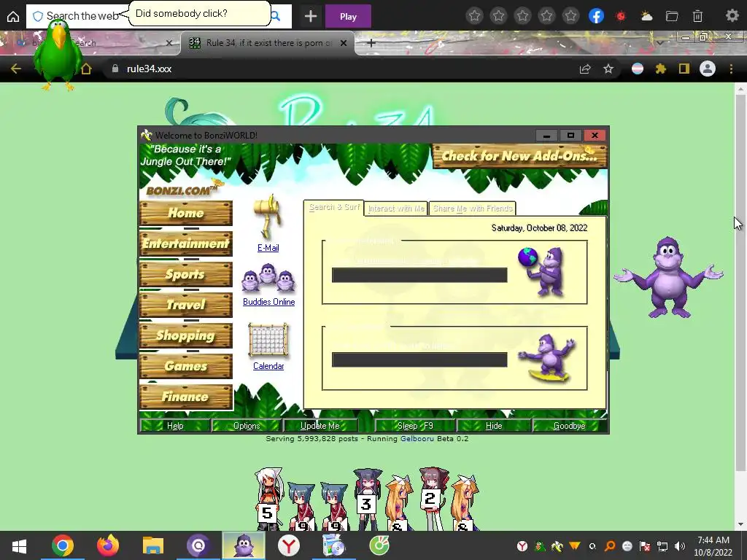Open the Sports section
Image resolution: width=747 pixels, height=560 pixels.
[x=186, y=274]
